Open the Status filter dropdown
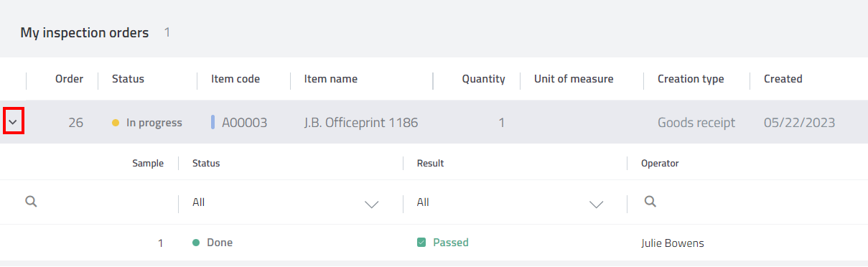This screenshot has width=868, height=267. pos(285,203)
